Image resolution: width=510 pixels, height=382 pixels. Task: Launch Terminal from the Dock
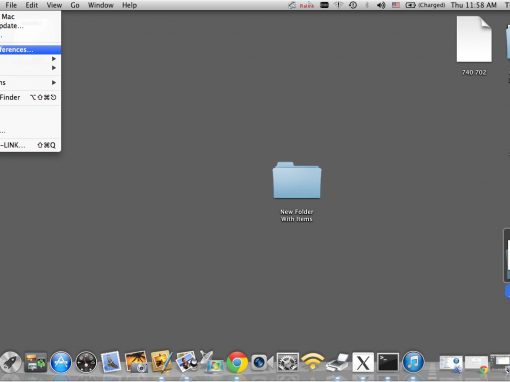388,362
